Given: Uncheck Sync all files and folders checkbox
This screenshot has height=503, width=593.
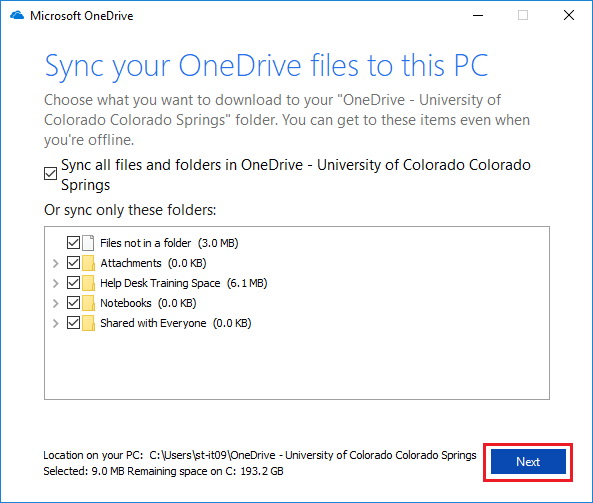Looking at the screenshot, I should pos(50,174).
